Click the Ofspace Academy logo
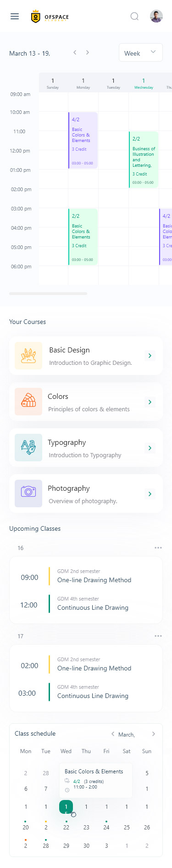This screenshot has height=868, width=172. tap(50, 17)
